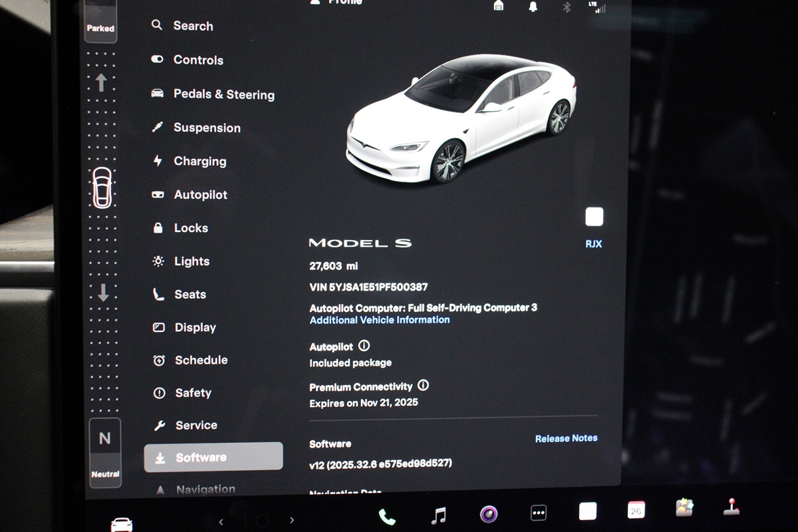Select Charging in the settings menu
The image size is (798, 532).
point(199,162)
